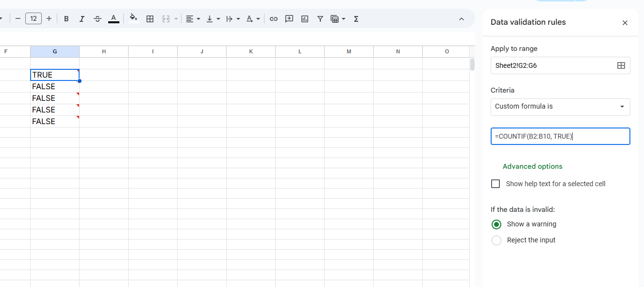The image size is (644, 287).
Task: Select Show a warning option
Action: tap(496, 224)
